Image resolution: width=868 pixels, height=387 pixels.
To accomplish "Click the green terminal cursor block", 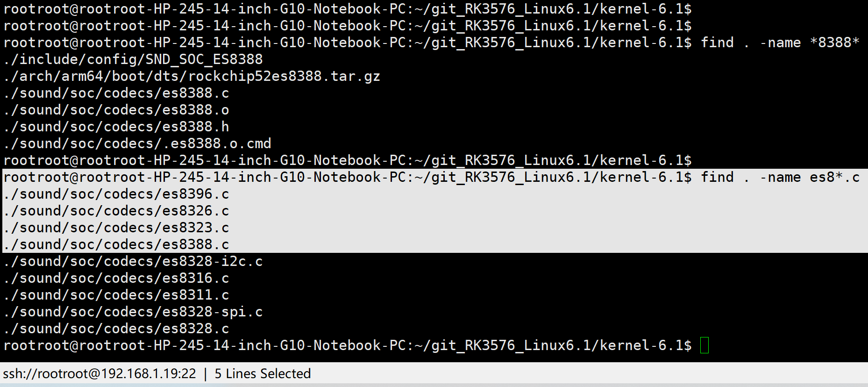I will click(704, 345).
